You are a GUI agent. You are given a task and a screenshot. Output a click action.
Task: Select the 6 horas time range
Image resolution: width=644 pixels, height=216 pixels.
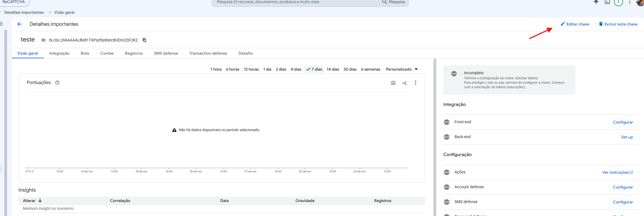[233, 69]
